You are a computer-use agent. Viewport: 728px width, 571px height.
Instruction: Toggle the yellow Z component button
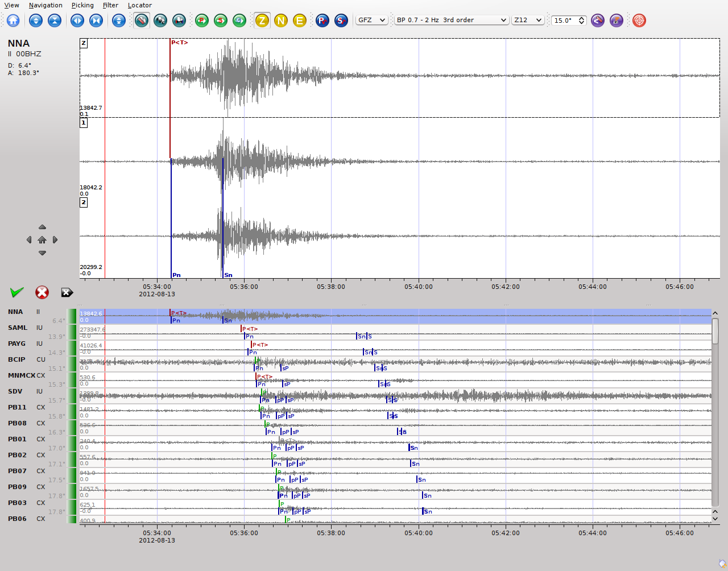[x=262, y=20]
